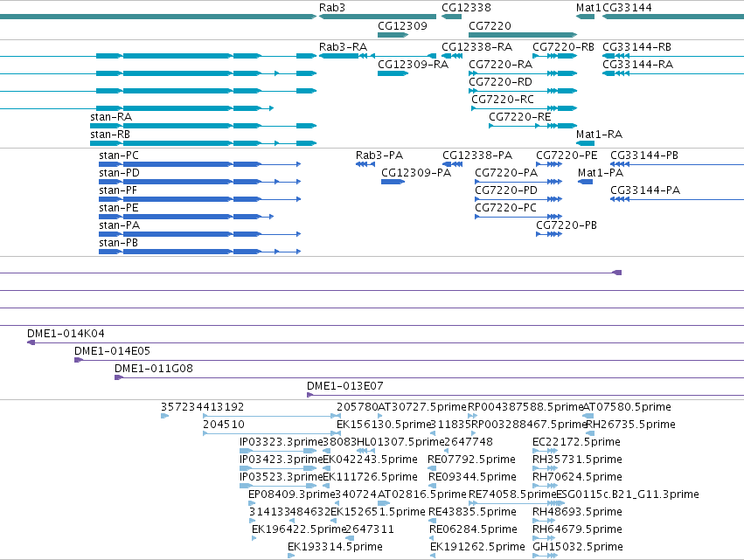Image resolution: width=744 pixels, height=560 pixels.
Task: Click EST EK042243.5prime
Action: 370,460
